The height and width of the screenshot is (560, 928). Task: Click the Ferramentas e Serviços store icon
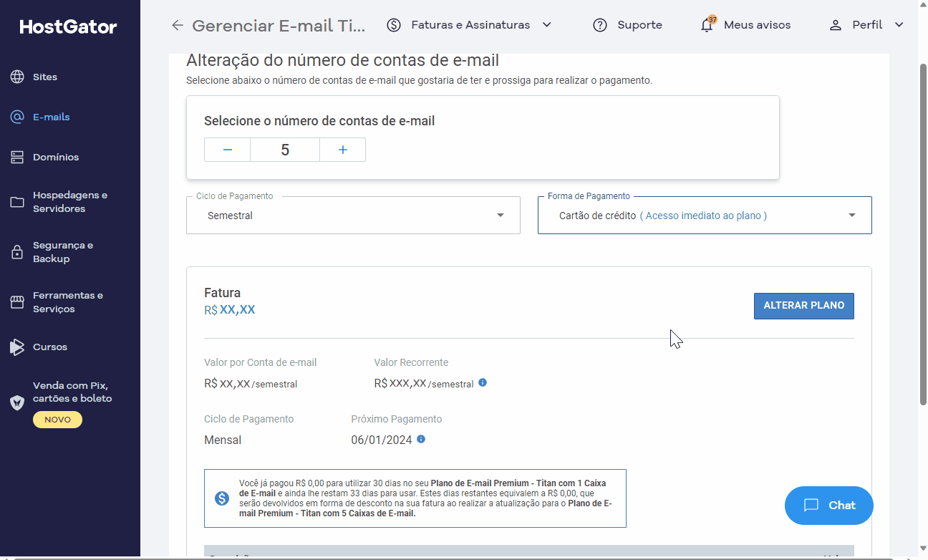click(17, 302)
